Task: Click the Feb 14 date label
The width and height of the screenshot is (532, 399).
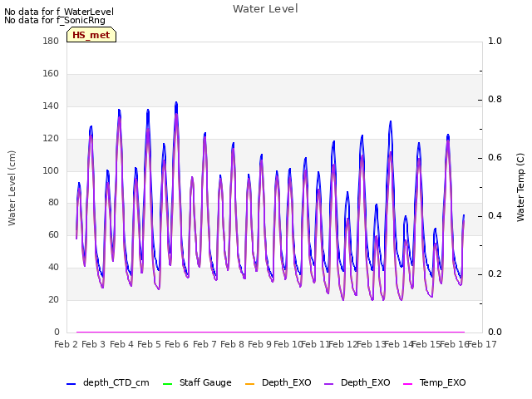Action: pyautogui.click(x=398, y=344)
